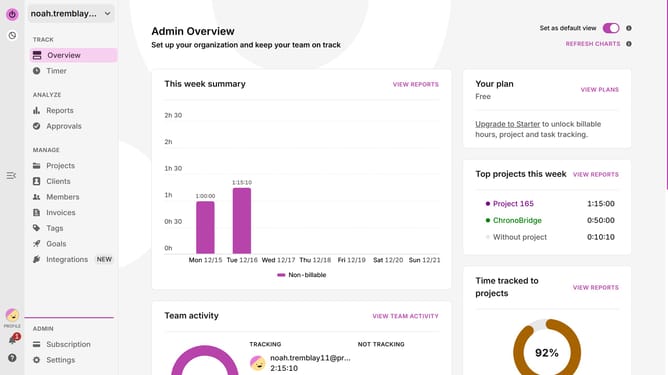
Task: Toggle the Set as default view switch
Action: (611, 28)
